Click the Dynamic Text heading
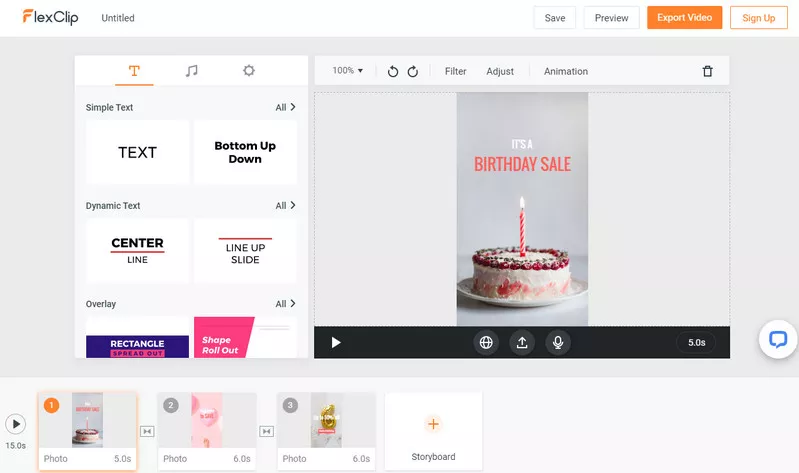Screen dimensions: 799x473 tap(113, 206)
